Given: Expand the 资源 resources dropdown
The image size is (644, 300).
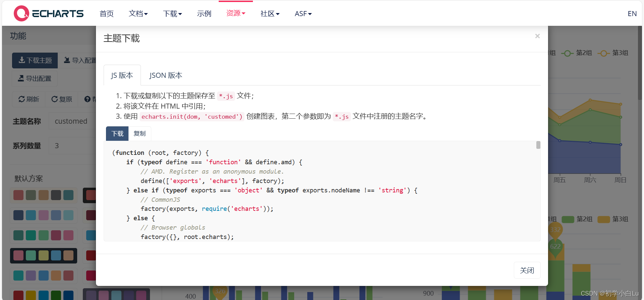Looking at the screenshot, I should (236, 13).
